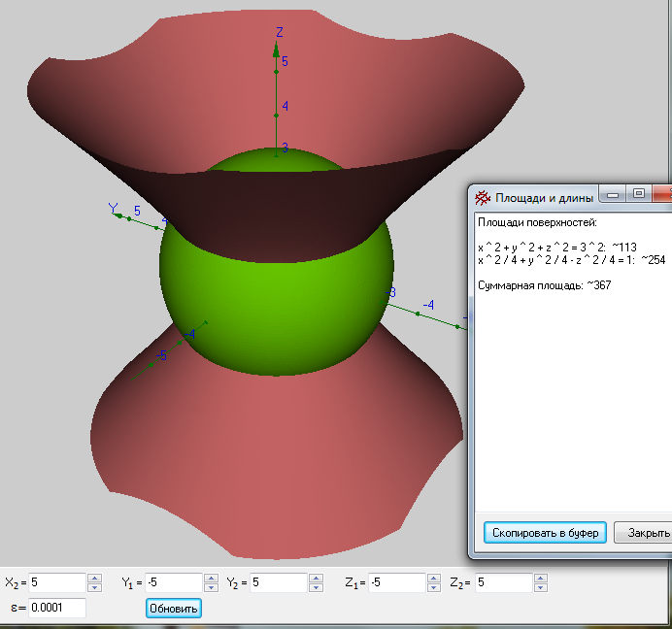Image resolution: width=672 pixels, height=629 pixels.
Task: Decrease the X2 value with the down arrow
Action: coord(94,587)
